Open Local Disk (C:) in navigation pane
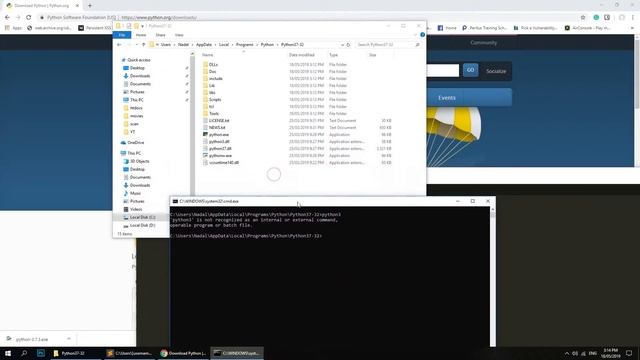This screenshot has width=640, height=360. coord(142,217)
